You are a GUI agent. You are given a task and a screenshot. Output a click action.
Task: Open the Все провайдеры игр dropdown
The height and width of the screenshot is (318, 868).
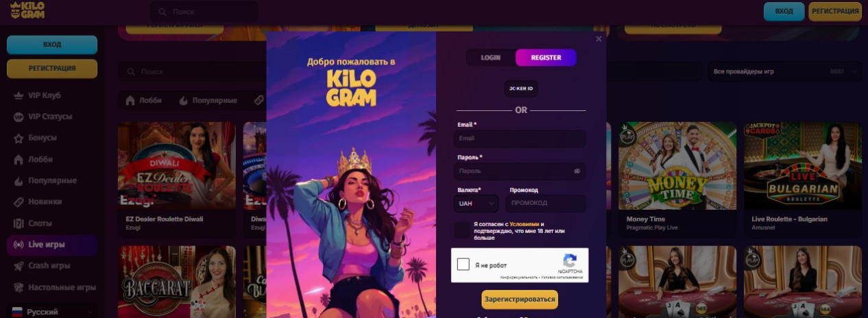(x=784, y=71)
